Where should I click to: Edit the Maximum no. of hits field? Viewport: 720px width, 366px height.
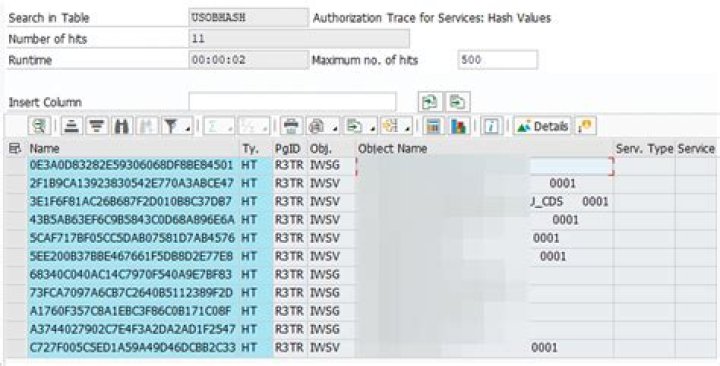(x=497, y=60)
